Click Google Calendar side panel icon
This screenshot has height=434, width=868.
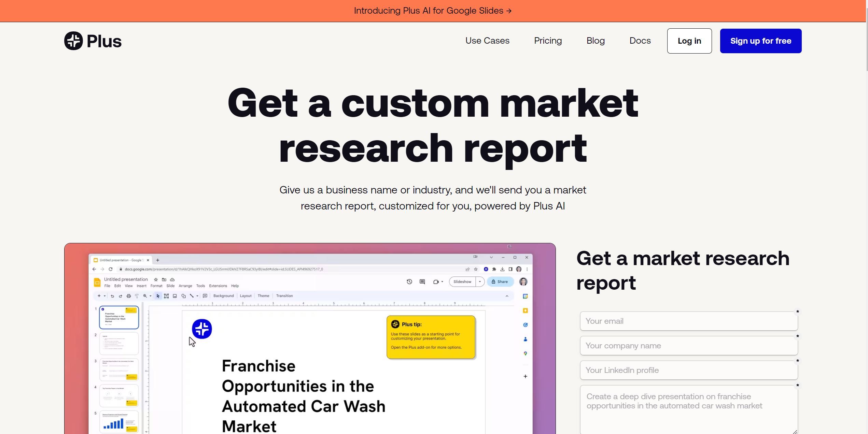(x=525, y=296)
